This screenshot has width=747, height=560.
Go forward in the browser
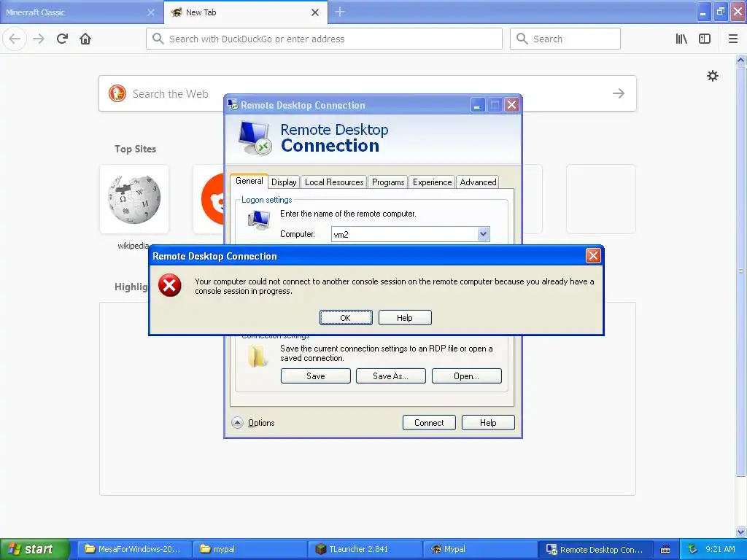[x=39, y=39]
